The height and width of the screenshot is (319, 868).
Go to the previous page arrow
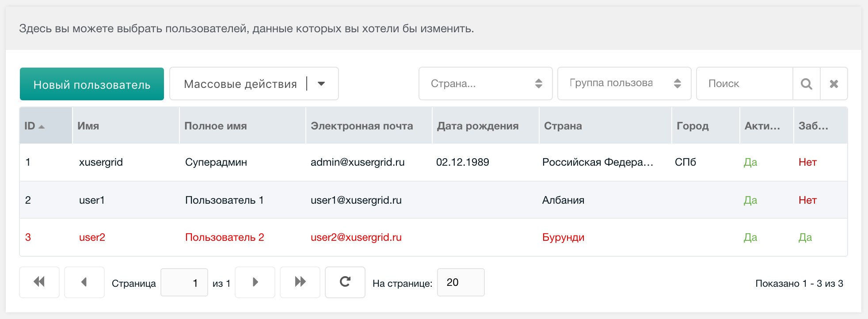84,282
